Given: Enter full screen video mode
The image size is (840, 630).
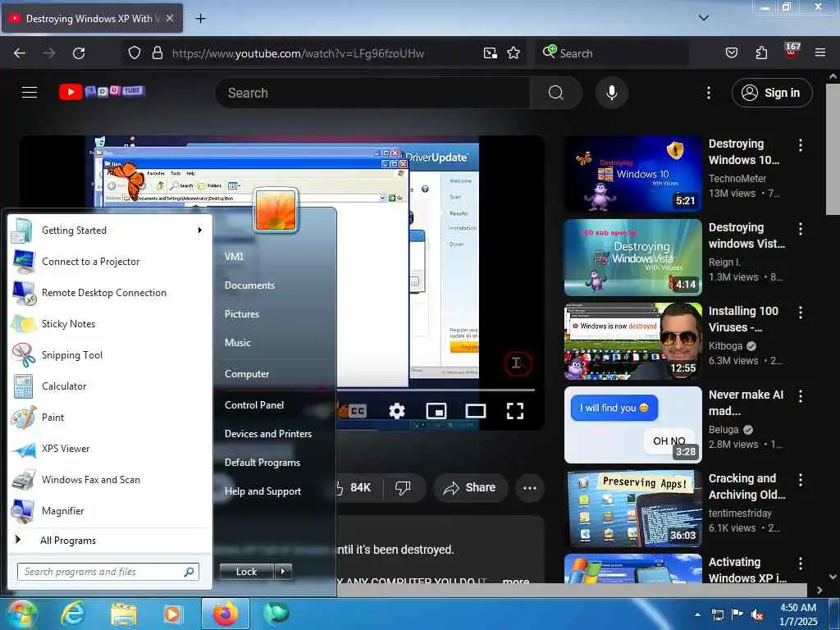Looking at the screenshot, I should pyautogui.click(x=515, y=411).
